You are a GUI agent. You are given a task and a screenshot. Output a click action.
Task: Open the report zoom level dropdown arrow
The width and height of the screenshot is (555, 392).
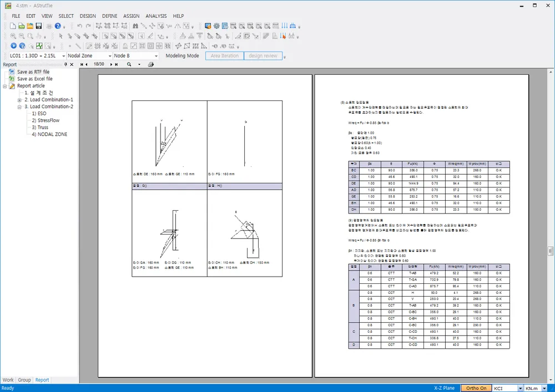(139, 64)
